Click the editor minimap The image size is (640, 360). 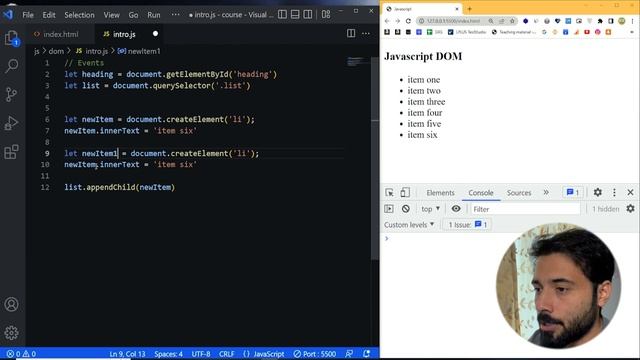pyautogui.click(x=358, y=62)
